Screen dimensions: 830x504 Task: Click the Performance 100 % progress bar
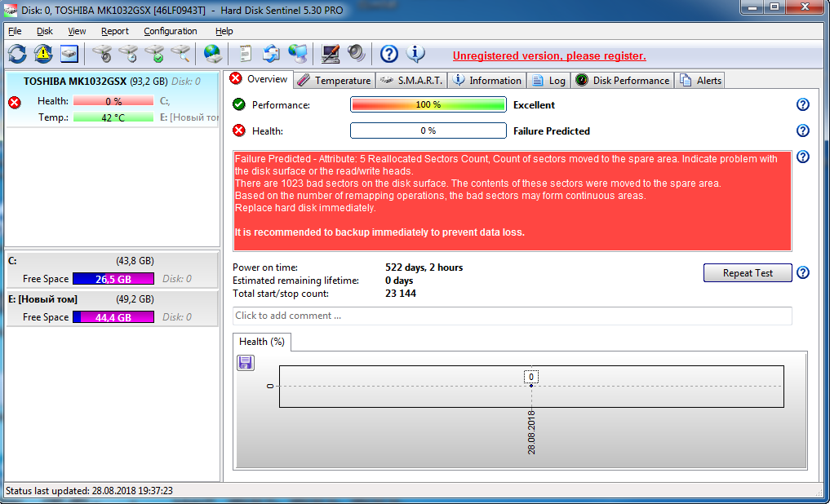pos(428,104)
